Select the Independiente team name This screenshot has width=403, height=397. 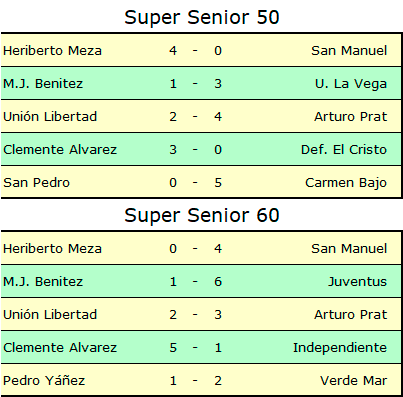(x=340, y=348)
